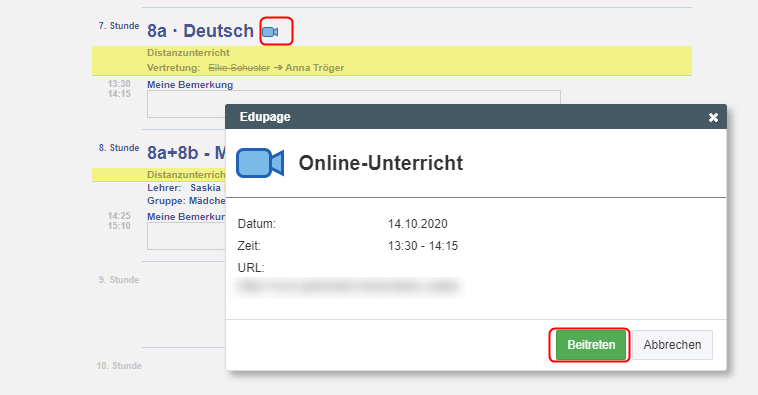This screenshot has height=395, width=758.
Task: Close the Edupage dialog with the X
Action: tap(713, 117)
